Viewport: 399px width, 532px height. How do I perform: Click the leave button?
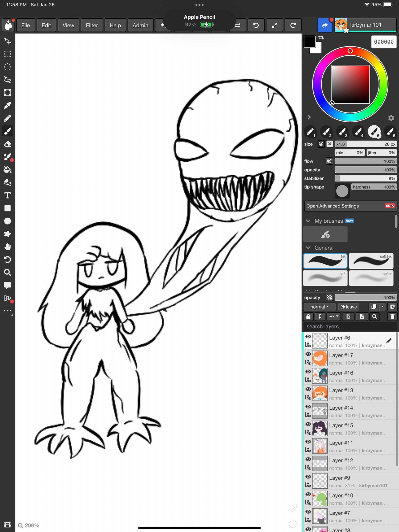tap(348, 307)
